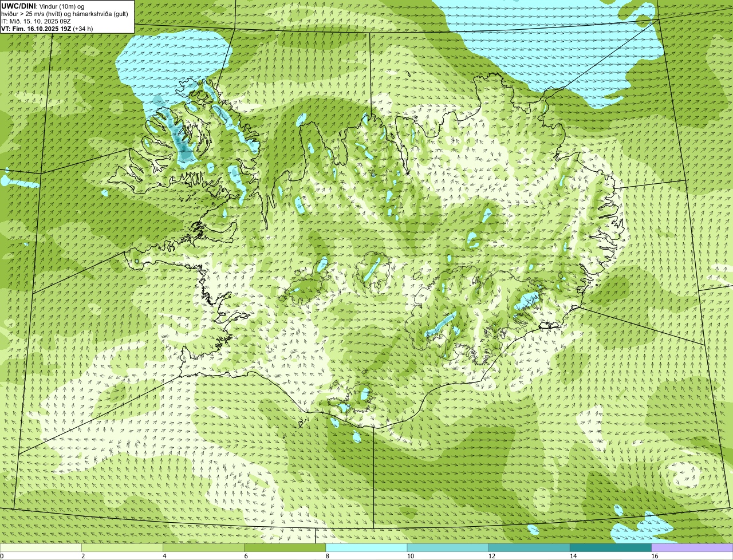Viewport: 733px width, 560px height.
Task: Click the 14–16 m/s dark teal legend swatch
Action: click(611, 548)
